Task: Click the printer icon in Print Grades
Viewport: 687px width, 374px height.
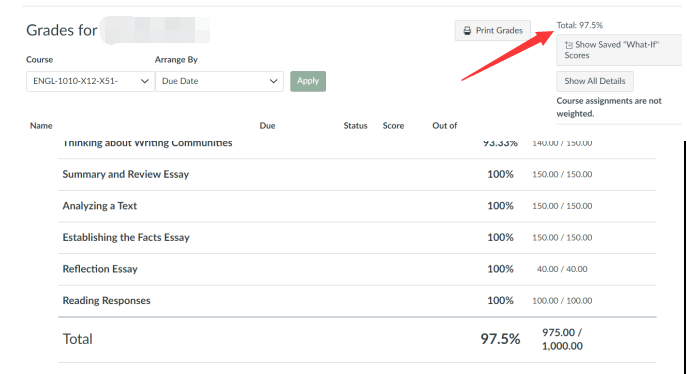Action: tap(467, 31)
